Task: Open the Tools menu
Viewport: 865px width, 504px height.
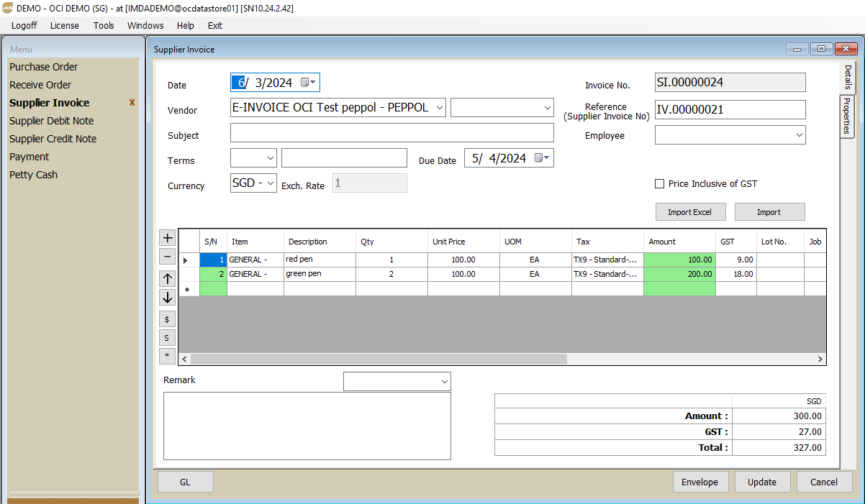Action: [104, 25]
